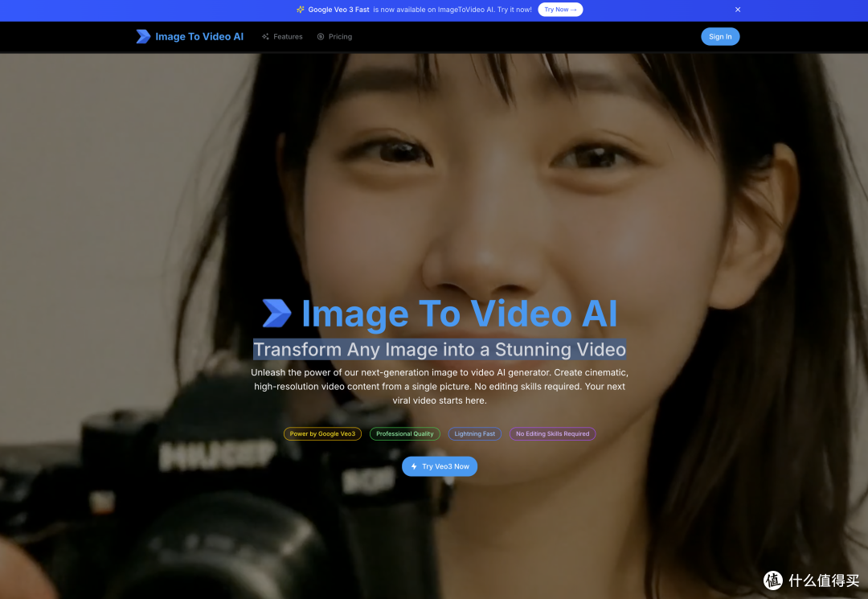Click the sparkle icon beside Features

click(x=266, y=36)
